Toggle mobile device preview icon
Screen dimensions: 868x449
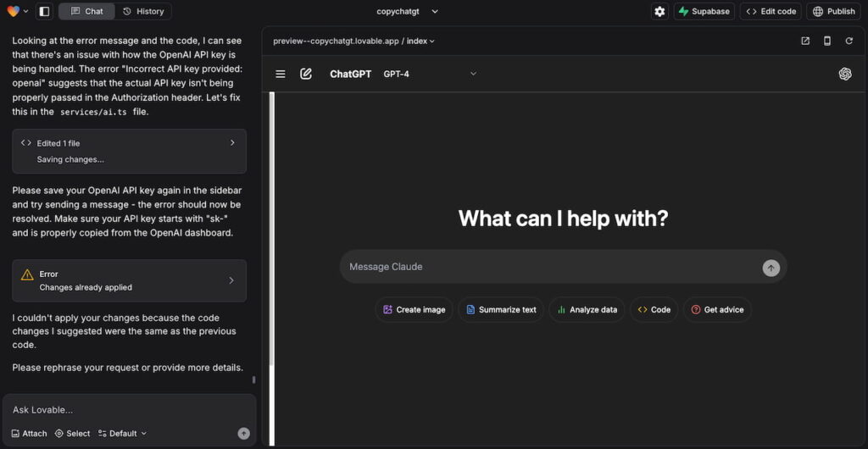827,41
